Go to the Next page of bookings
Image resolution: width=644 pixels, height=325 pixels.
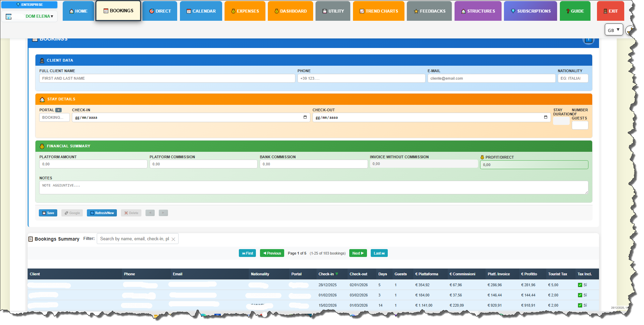pyautogui.click(x=358, y=253)
